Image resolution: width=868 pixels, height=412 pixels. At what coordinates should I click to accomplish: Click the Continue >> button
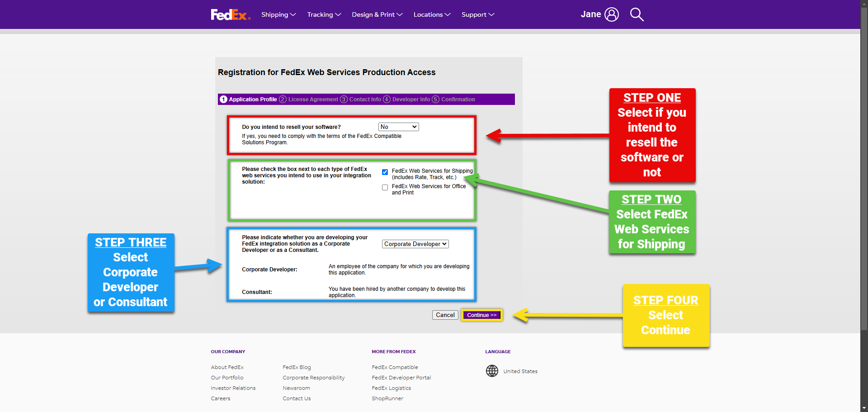(x=482, y=315)
